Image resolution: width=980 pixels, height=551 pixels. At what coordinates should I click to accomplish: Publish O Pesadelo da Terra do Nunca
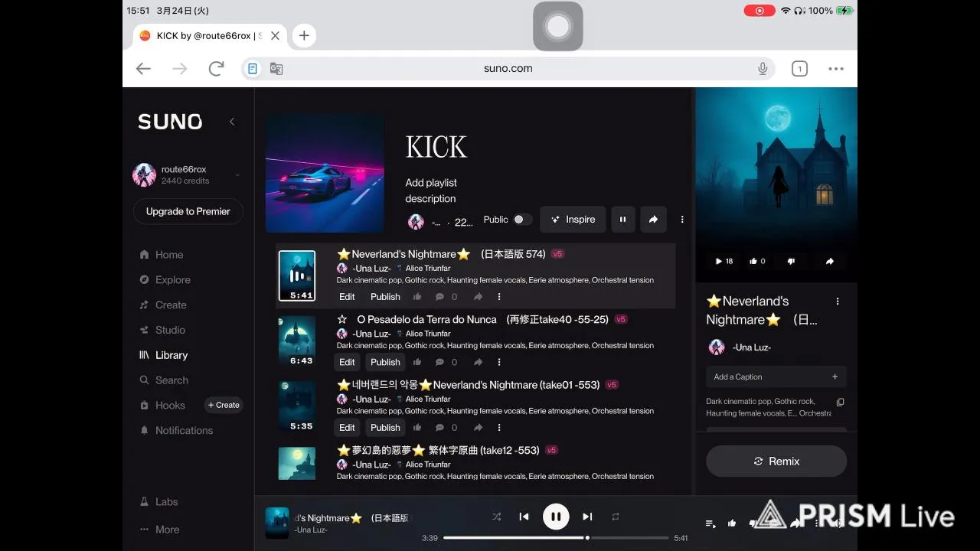click(385, 362)
